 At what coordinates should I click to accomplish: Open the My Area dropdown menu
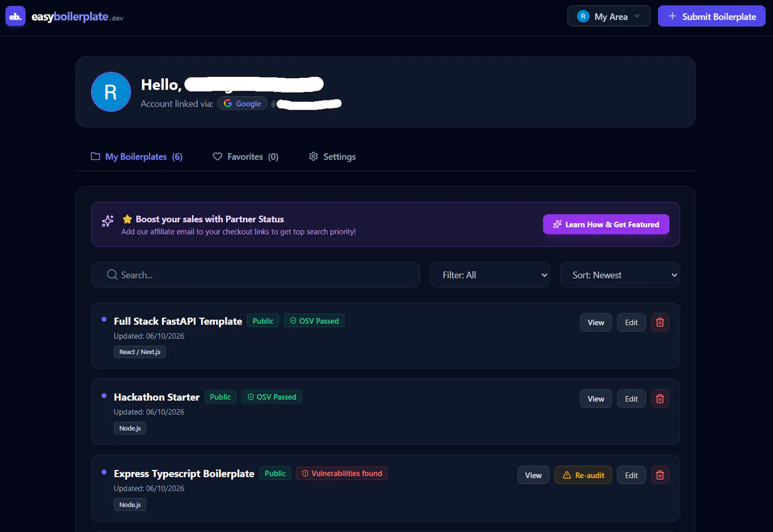(609, 16)
